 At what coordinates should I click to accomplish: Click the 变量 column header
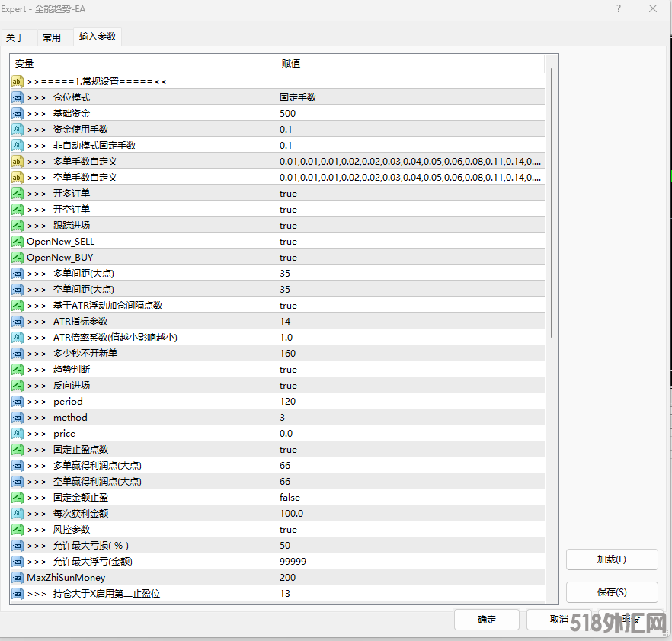(x=143, y=64)
